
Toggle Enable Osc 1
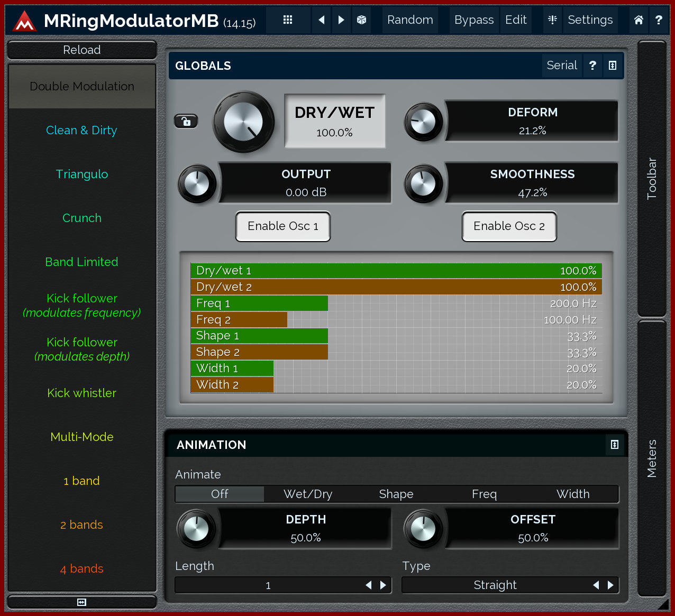click(x=283, y=226)
